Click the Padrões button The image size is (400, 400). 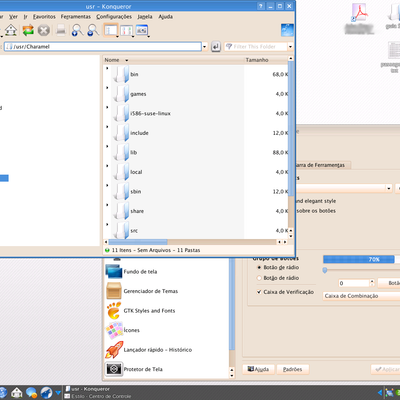293,369
